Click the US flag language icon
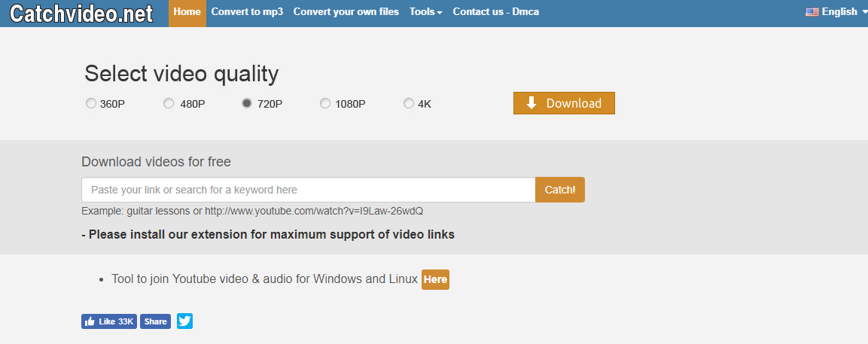 pyautogui.click(x=812, y=12)
